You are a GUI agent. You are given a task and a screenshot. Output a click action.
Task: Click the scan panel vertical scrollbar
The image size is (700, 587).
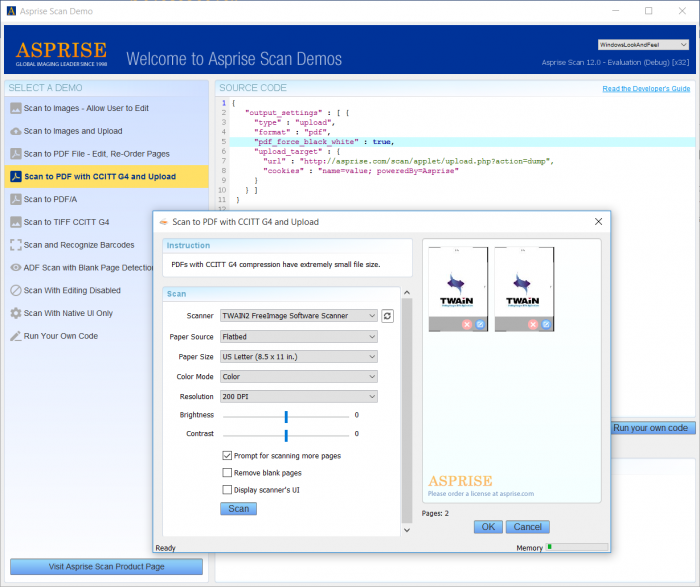coord(407,411)
